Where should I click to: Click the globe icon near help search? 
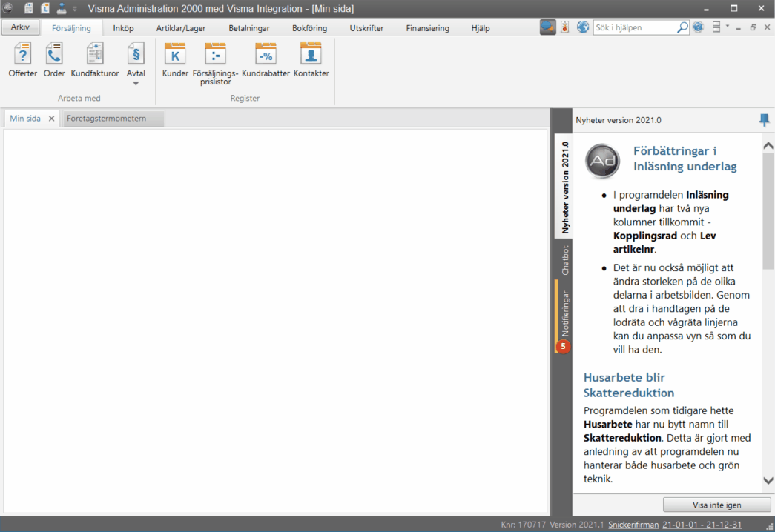pos(583,27)
